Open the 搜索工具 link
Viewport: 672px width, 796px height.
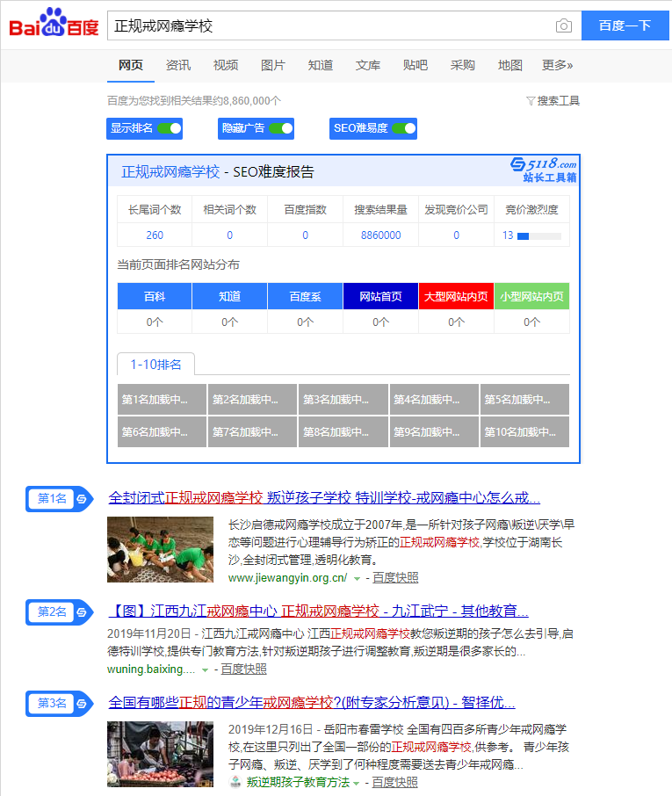[x=559, y=101]
